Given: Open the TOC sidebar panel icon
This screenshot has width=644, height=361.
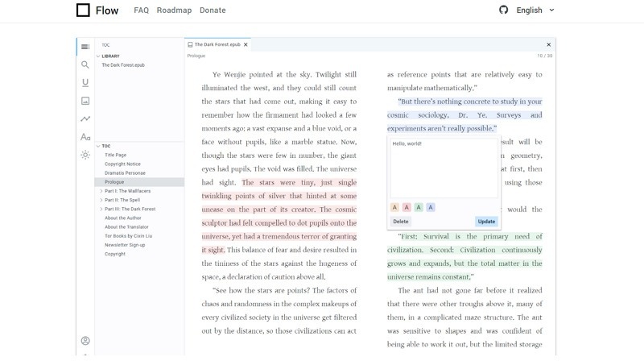Looking at the screenshot, I should click(85, 47).
